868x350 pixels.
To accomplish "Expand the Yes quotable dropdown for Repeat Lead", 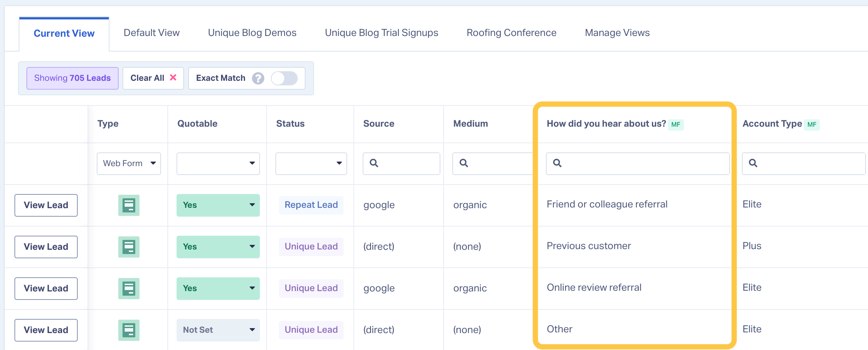I will click(218, 205).
